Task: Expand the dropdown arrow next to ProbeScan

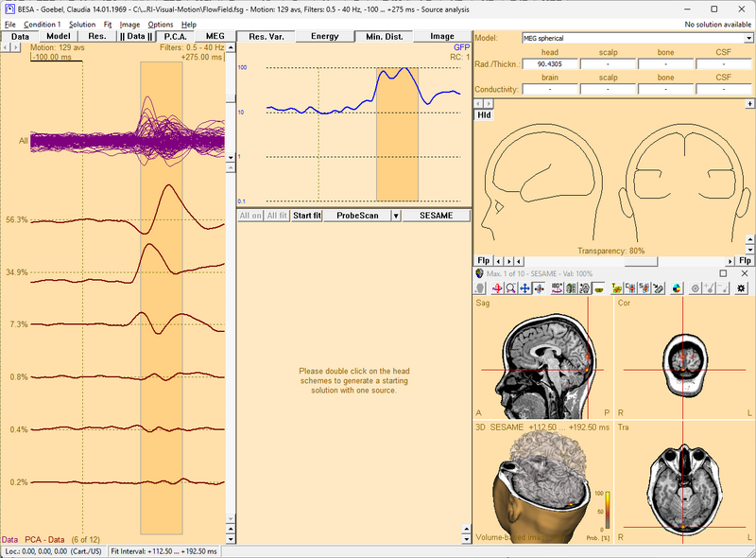Action: tap(397, 216)
